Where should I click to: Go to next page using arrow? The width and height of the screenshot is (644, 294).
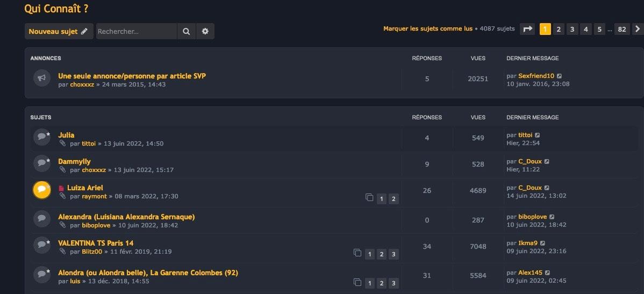point(637,29)
